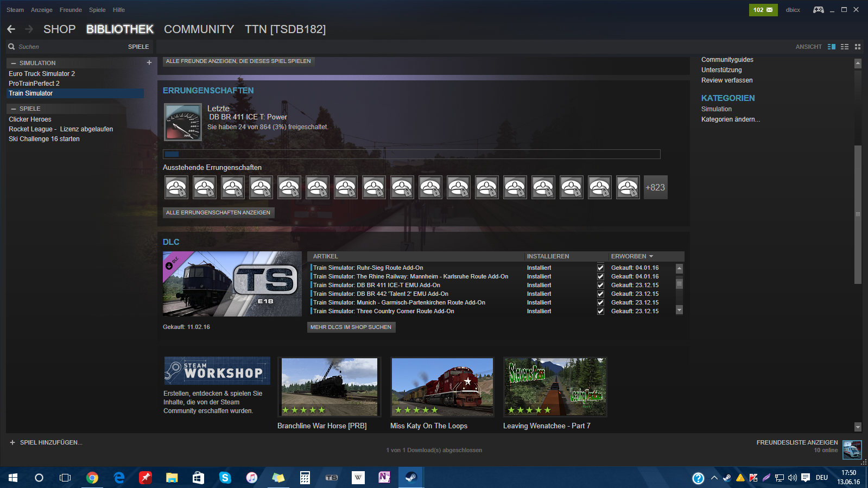Click the DLC list scroll-down arrow
This screenshot has height=488, width=868.
click(679, 310)
